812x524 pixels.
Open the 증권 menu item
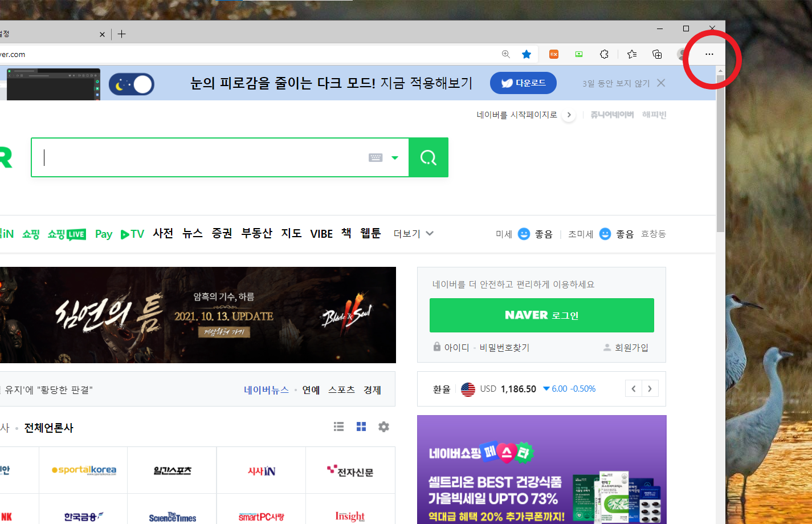222,233
